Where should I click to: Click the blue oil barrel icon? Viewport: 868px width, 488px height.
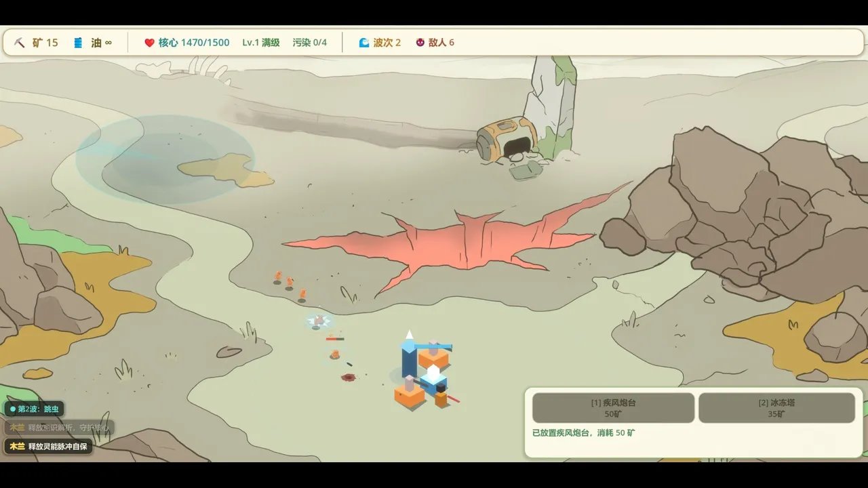click(x=77, y=43)
